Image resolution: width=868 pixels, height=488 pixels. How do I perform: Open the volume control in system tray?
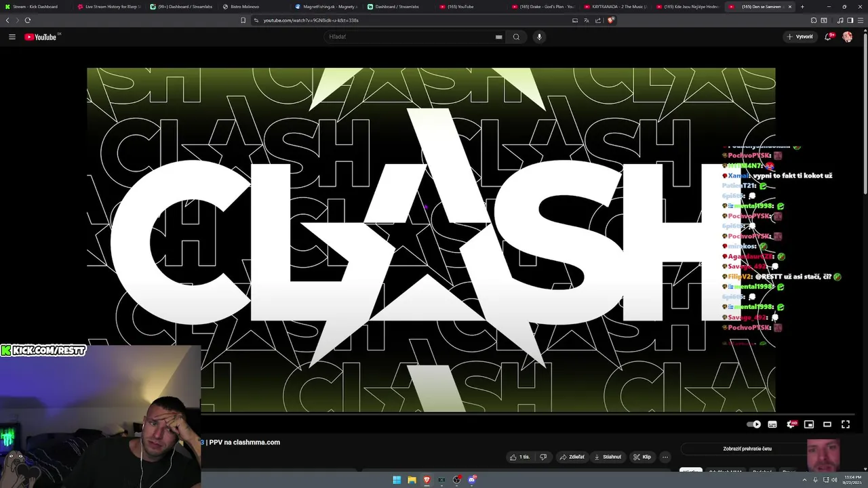(x=833, y=480)
